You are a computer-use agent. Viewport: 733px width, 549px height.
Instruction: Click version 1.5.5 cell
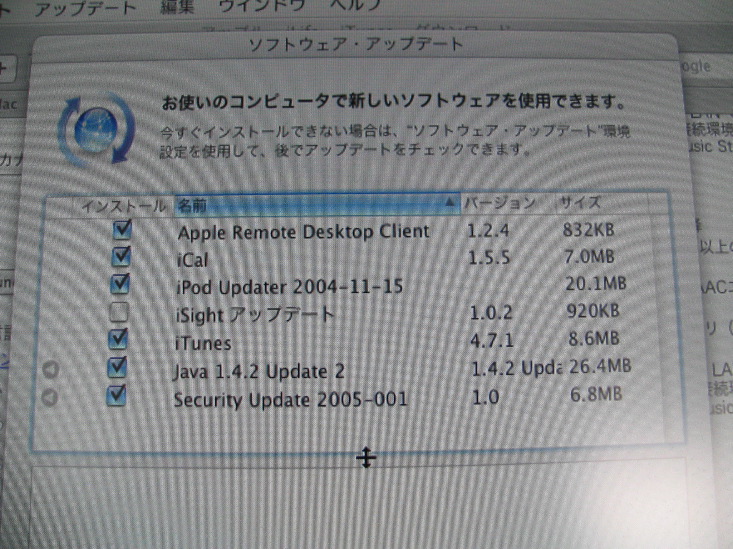point(489,258)
